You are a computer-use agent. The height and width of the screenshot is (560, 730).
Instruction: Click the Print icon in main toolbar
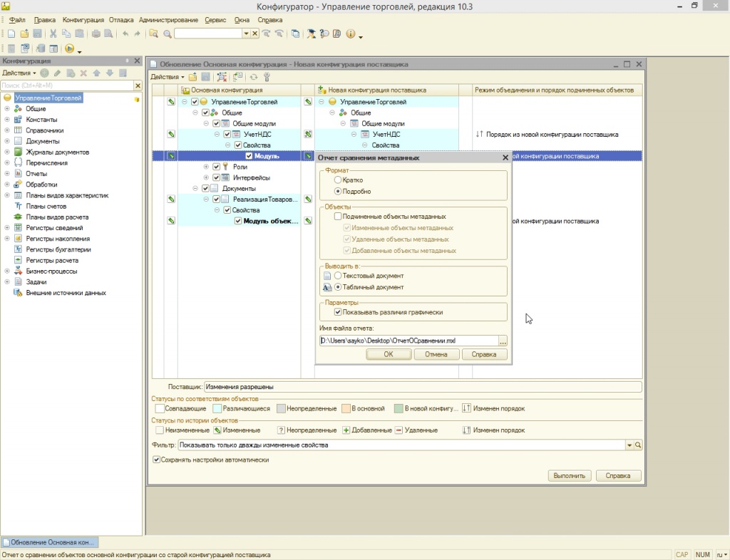(x=96, y=33)
